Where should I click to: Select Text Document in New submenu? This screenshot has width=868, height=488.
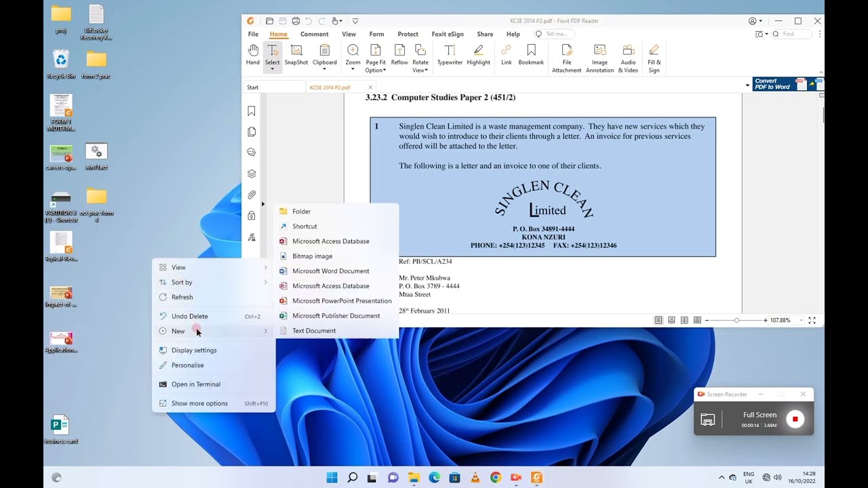point(336,331)
